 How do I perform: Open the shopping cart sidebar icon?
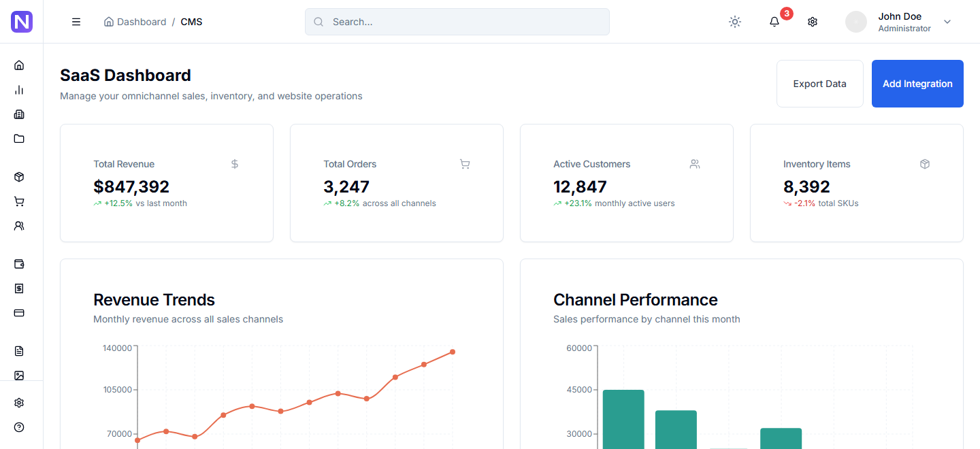19,201
